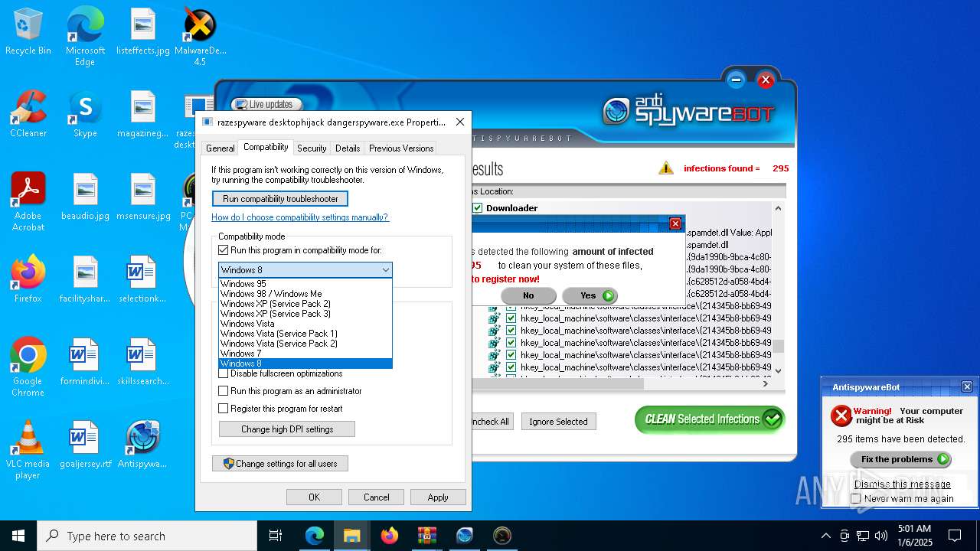This screenshot has height=551, width=980.
Task: Choose Windows Vista (Service Pack 1)
Action: (305, 334)
